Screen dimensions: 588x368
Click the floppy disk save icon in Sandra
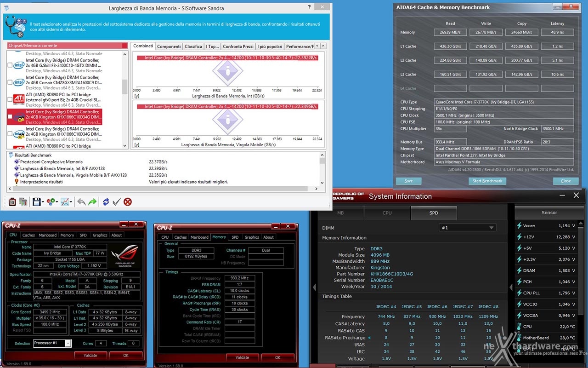pyautogui.click(x=36, y=201)
